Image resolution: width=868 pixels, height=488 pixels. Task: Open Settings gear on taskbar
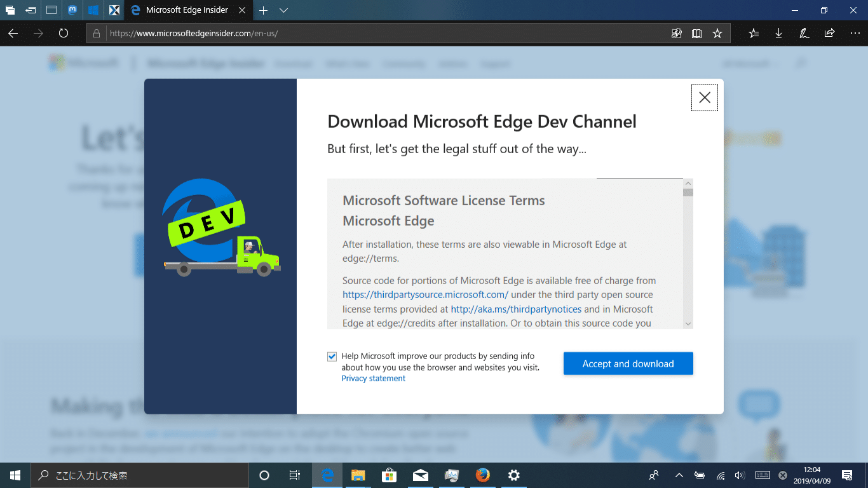(514, 475)
